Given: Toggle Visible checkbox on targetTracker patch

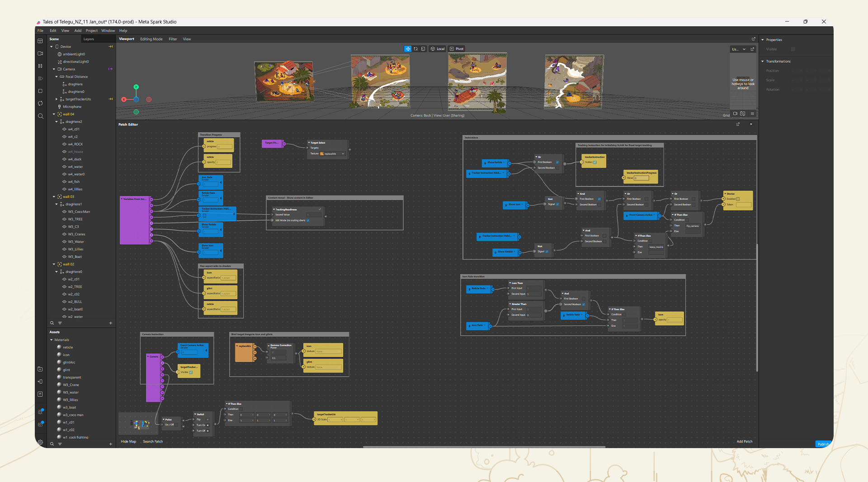Looking at the screenshot, I should tap(191, 373).
